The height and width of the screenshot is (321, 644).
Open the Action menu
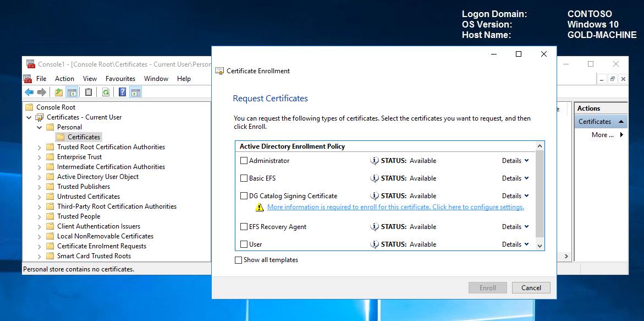(64, 79)
